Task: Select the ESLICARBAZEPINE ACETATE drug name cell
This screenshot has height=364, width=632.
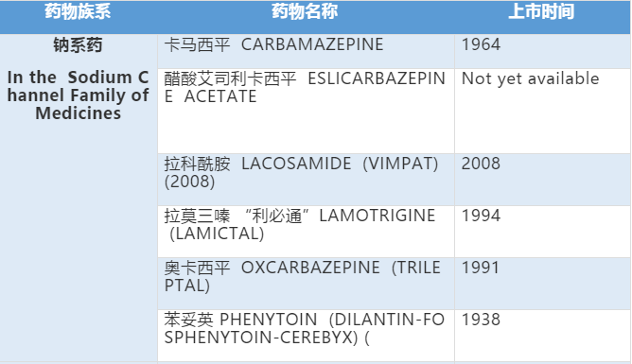Action: 306,111
